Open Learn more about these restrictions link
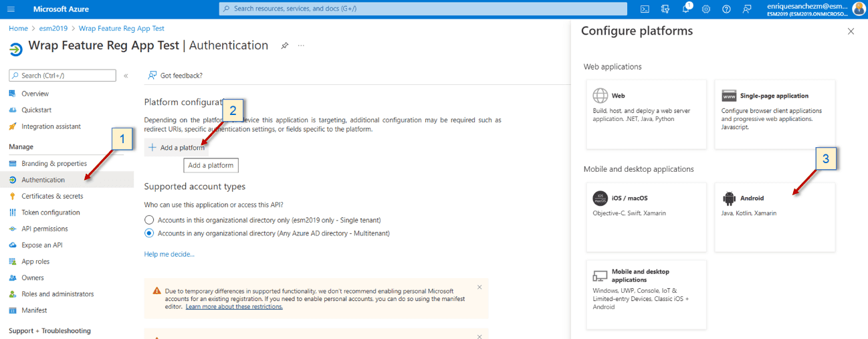This screenshot has height=339, width=868. (x=234, y=307)
